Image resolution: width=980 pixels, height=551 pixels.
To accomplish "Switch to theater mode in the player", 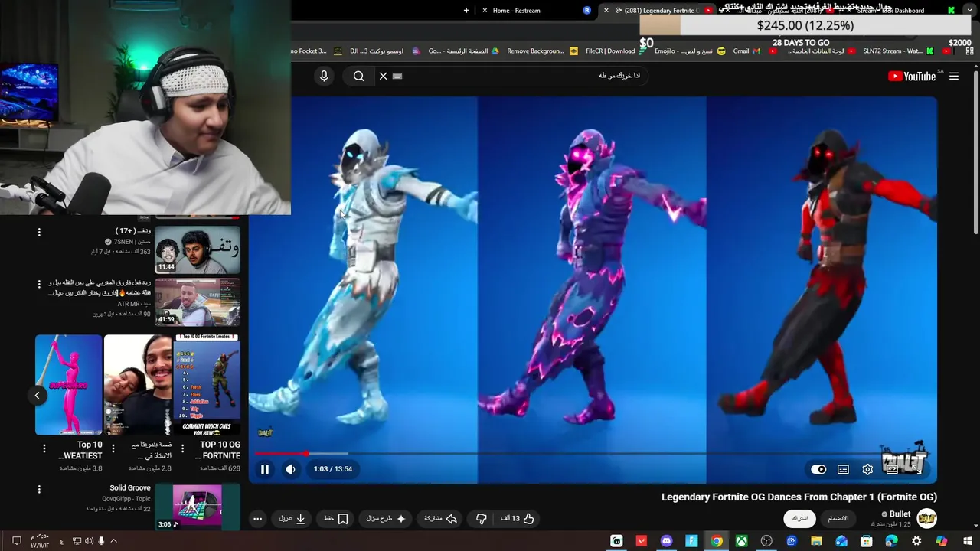I will point(892,469).
